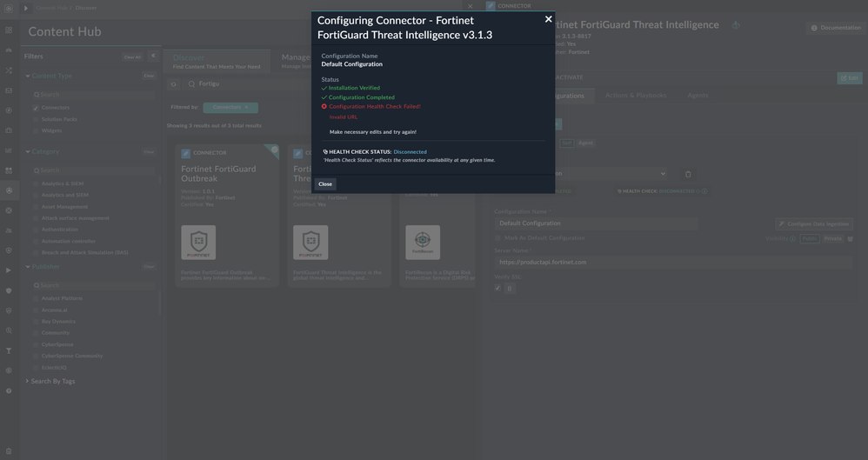
Task: Open the trash bin icon in the sidebar
Action: [x=9, y=451]
